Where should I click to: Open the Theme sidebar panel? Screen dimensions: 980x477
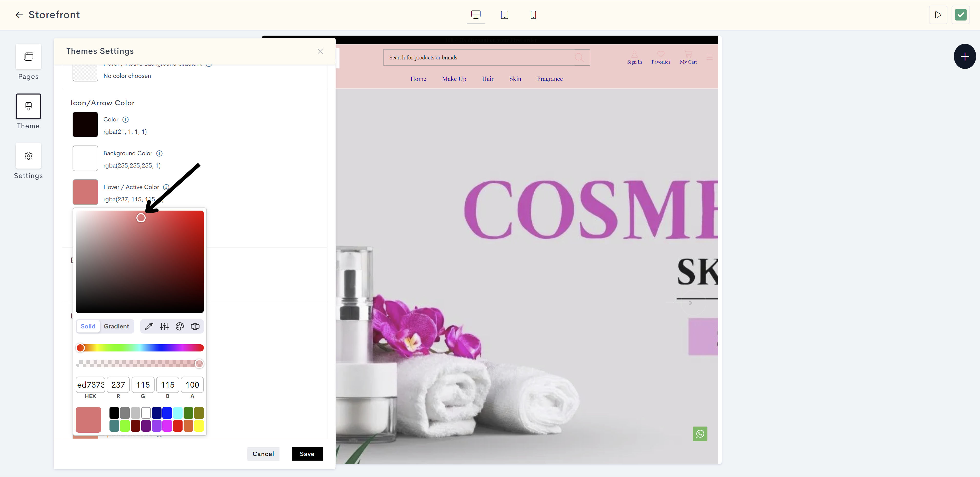pyautogui.click(x=28, y=106)
